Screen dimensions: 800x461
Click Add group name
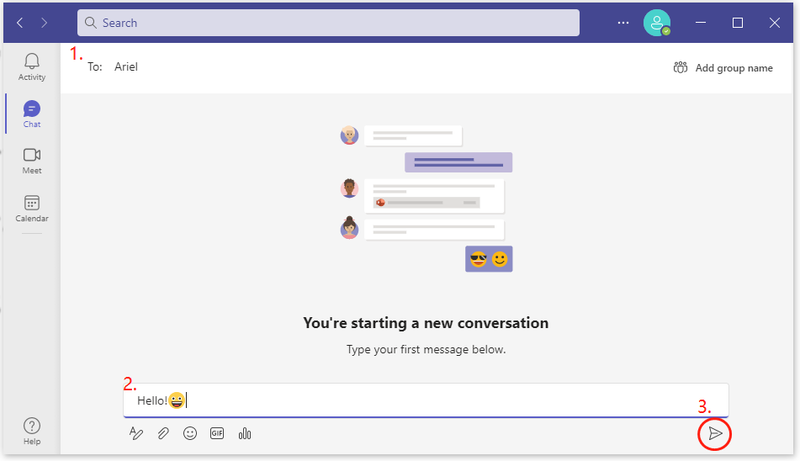tap(723, 68)
